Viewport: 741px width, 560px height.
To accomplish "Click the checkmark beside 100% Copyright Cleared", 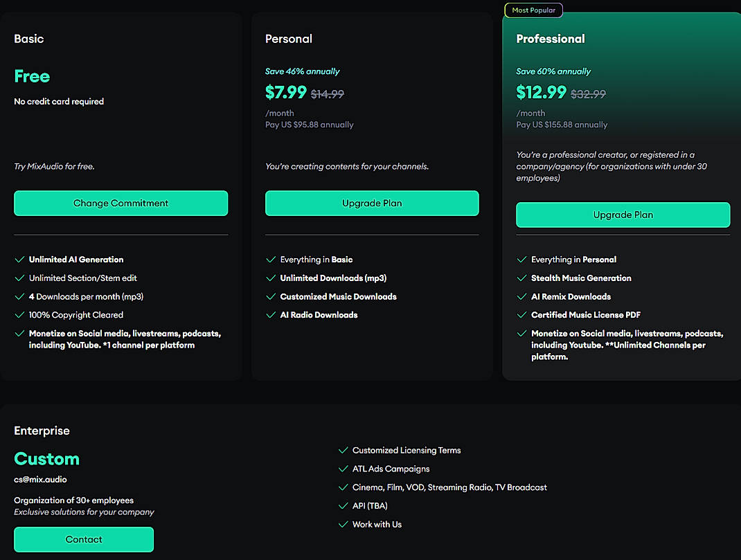I will (x=19, y=315).
